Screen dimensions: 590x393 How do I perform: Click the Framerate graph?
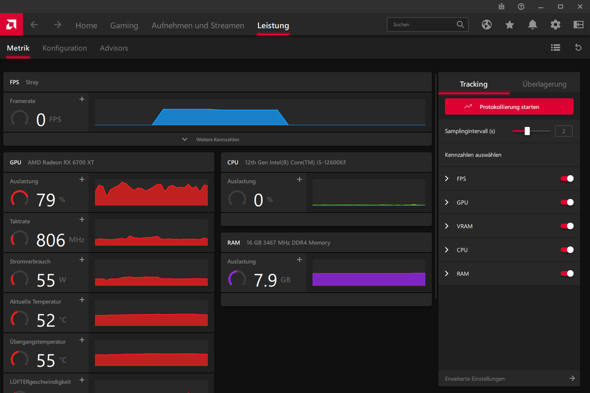click(x=260, y=112)
